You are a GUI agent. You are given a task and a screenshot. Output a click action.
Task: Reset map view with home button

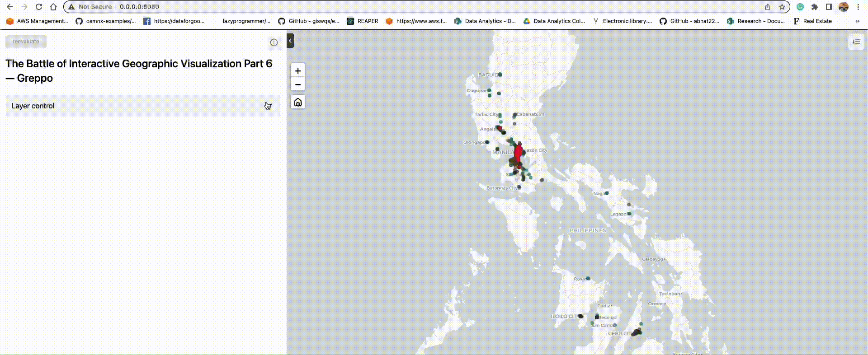click(297, 102)
